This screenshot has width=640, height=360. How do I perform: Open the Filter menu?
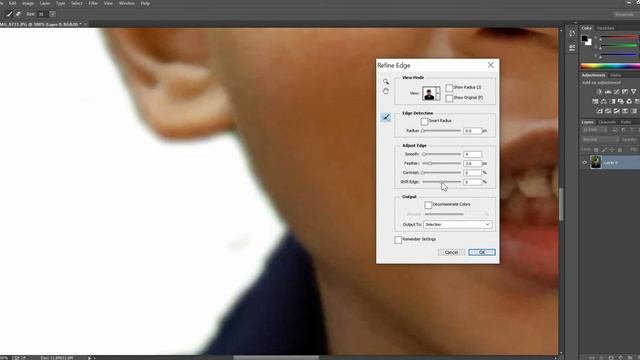[x=93, y=3]
